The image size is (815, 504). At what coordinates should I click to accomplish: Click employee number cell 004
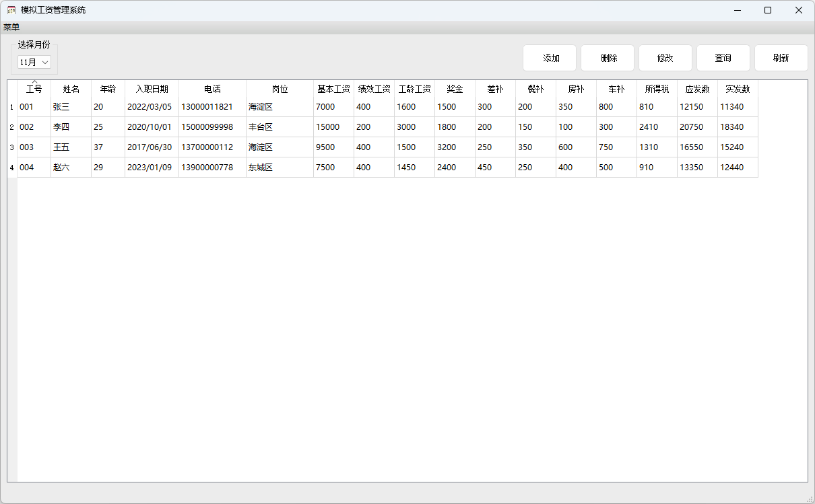point(34,168)
